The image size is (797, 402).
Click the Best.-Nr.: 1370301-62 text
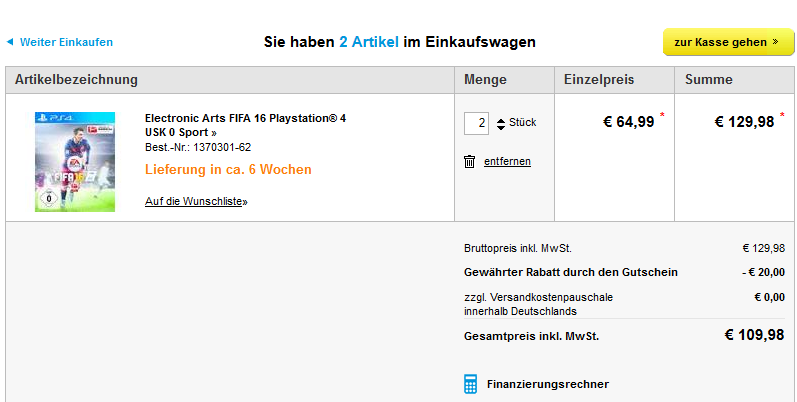click(198, 147)
